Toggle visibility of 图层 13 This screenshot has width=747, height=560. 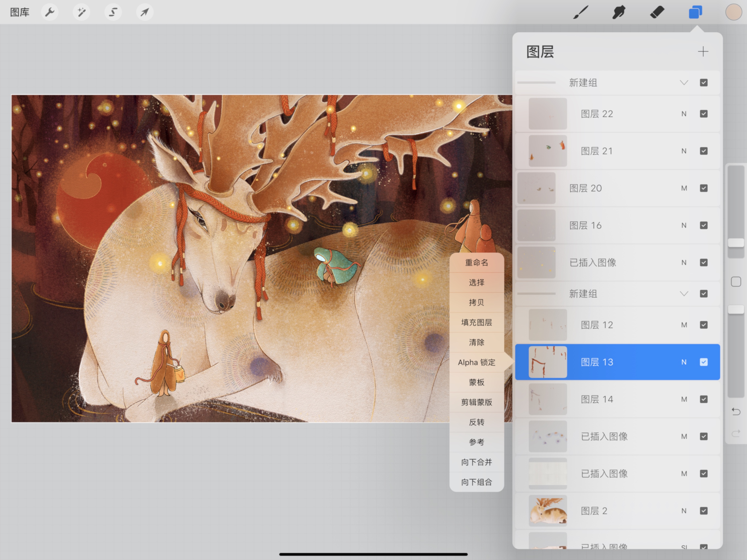coord(704,362)
